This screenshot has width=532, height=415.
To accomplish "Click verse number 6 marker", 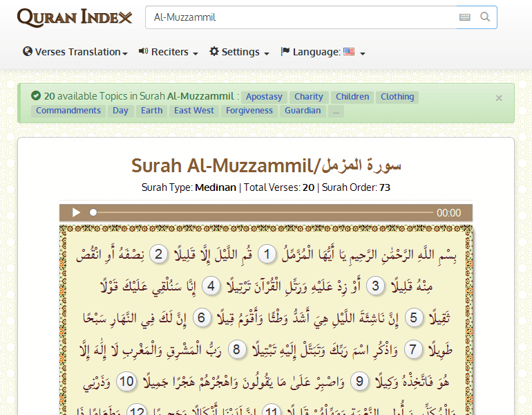I will [x=202, y=318].
